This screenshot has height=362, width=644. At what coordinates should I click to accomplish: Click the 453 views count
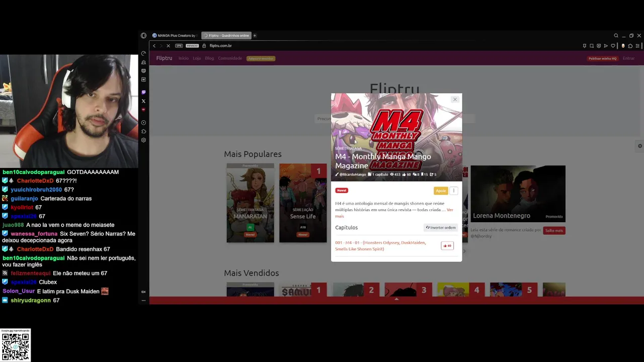(x=395, y=174)
